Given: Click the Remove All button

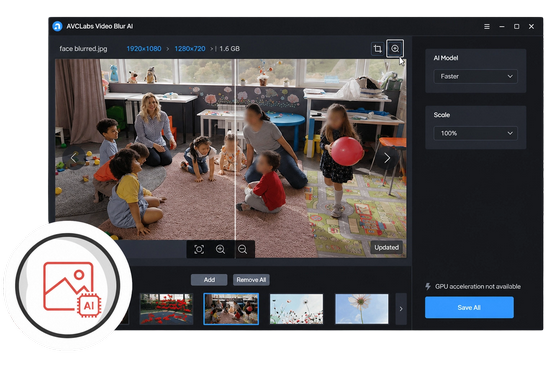Looking at the screenshot, I should (x=251, y=280).
